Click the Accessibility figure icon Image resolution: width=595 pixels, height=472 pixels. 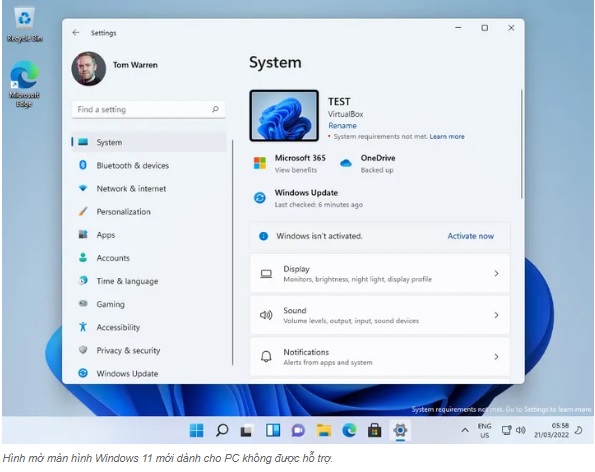83,327
